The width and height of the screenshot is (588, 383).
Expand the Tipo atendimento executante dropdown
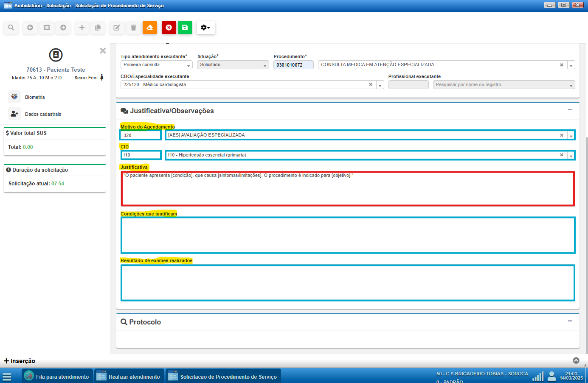click(x=188, y=65)
